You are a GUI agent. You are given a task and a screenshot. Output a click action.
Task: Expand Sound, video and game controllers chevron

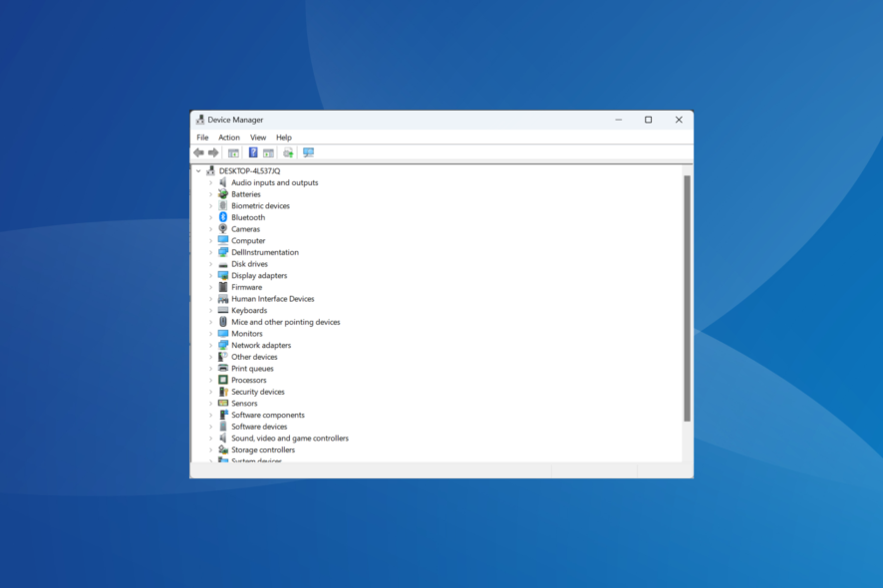coord(211,439)
